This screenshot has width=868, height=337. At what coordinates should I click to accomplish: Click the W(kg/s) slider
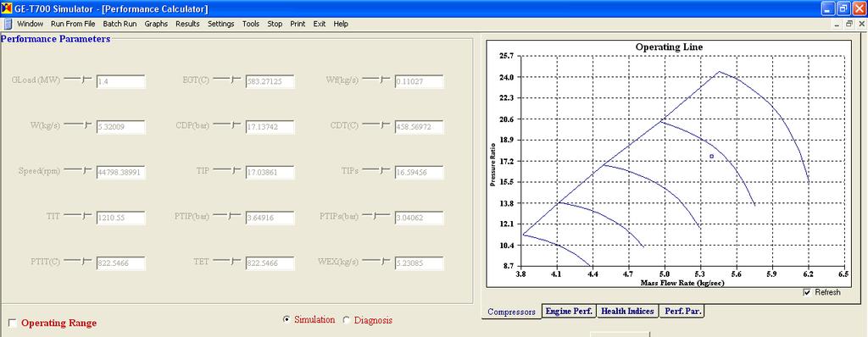tap(78, 125)
